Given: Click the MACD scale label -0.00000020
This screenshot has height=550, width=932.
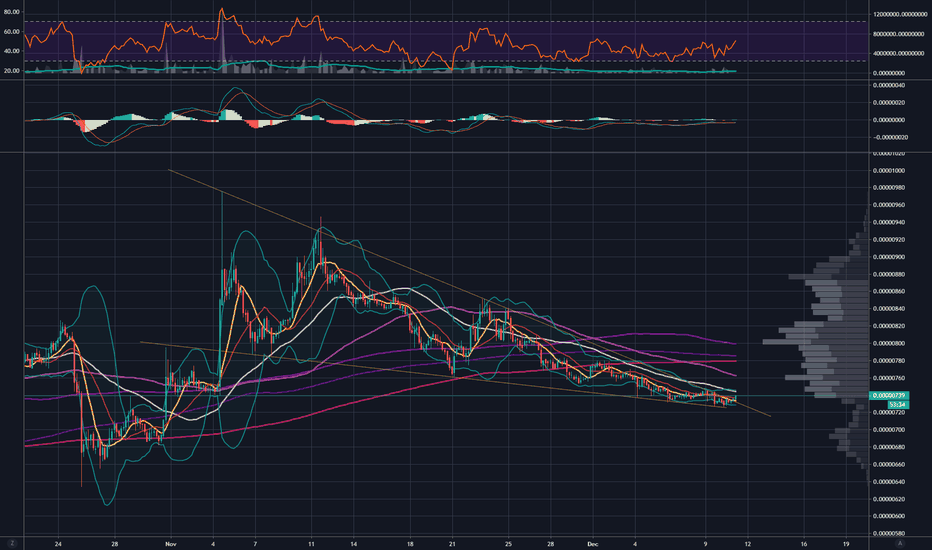Looking at the screenshot, I should 888,137.
